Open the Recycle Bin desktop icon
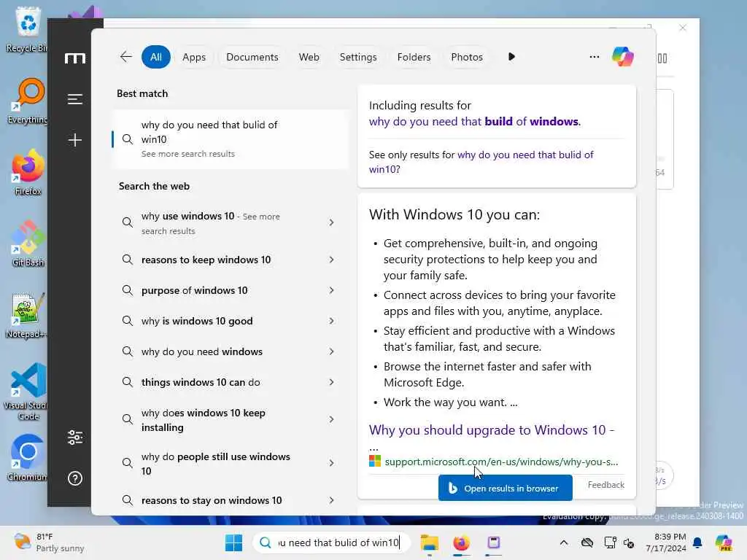 (27, 29)
